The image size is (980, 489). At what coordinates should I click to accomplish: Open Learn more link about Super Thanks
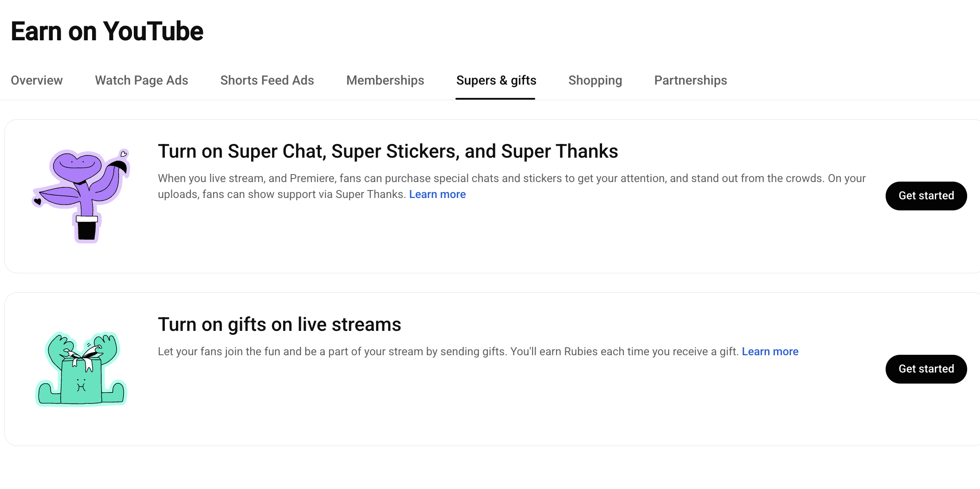click(437, 194)
